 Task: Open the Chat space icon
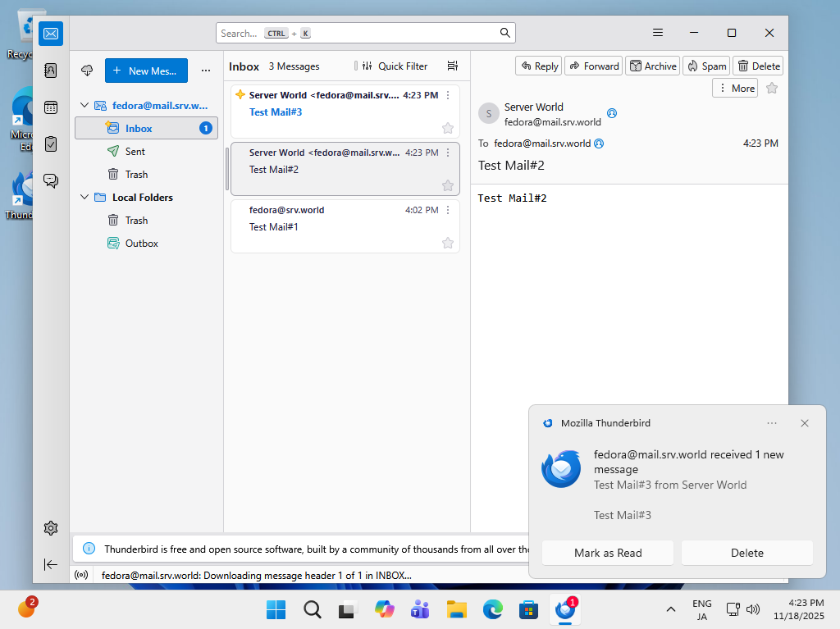[x=51, y=180]
